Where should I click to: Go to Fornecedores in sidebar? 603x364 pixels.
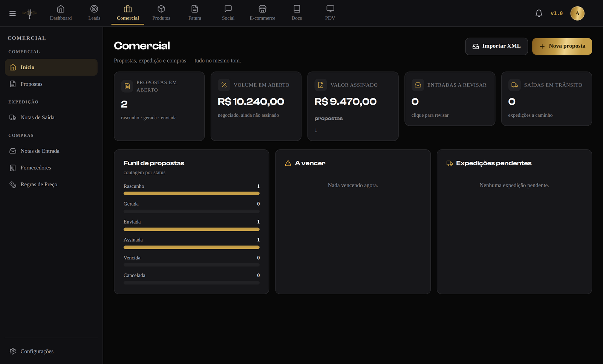(x=51, y=168)
